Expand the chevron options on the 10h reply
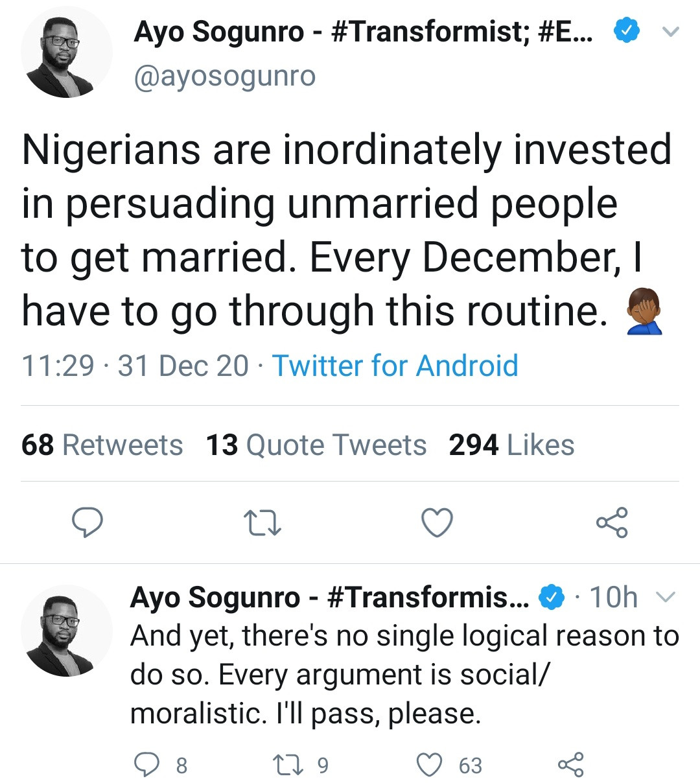Image resolution: width=700 pixels, height=783 pixels. click(x=666, y=596)
